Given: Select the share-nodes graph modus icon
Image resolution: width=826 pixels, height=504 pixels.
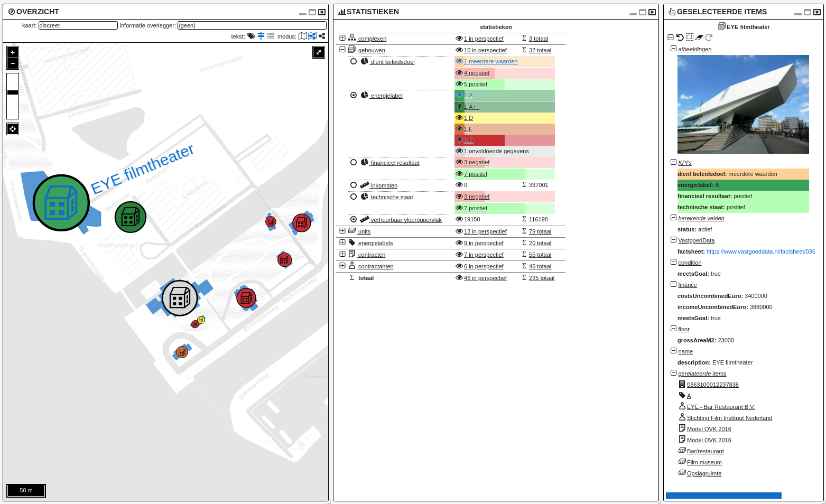Looking at the screenshot, I should pyautogui.click(x=322, y=36).
